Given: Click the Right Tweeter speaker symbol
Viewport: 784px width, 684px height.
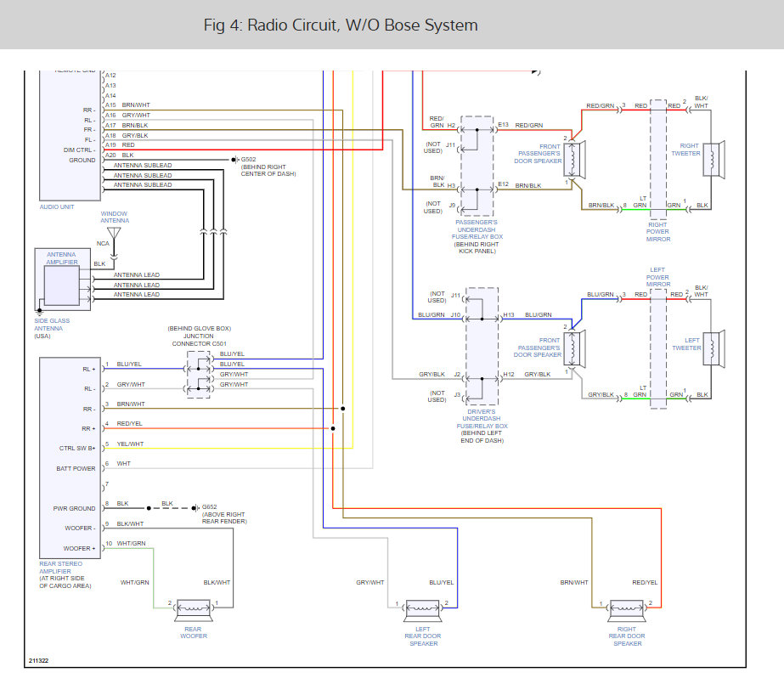Looking at the screenshot, I should pos(714,160).
